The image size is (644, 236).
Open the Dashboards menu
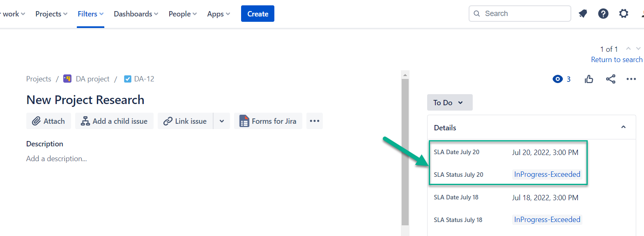[136, 14]
